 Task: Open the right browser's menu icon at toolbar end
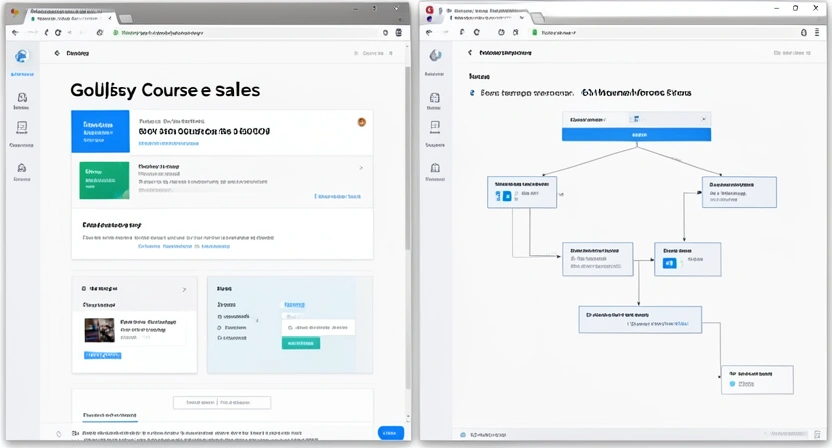tap(817, 32)
